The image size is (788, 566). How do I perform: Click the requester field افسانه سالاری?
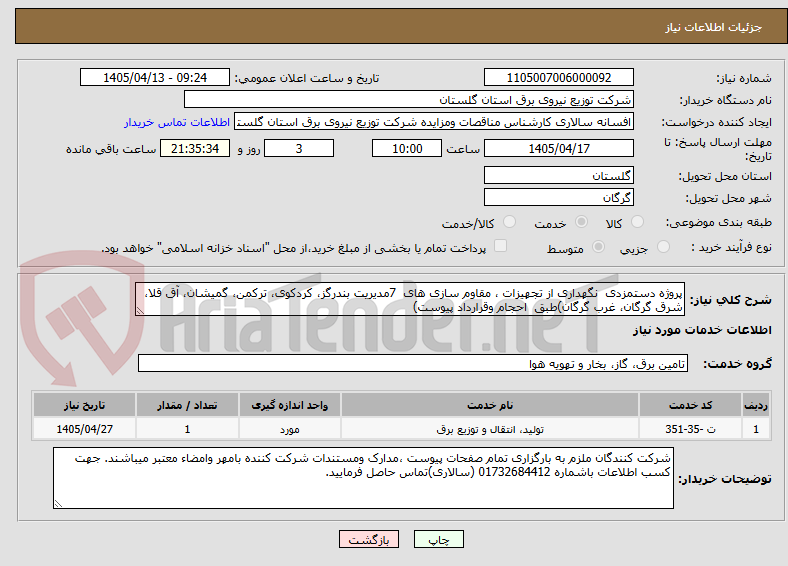click(x=434, y=122)
